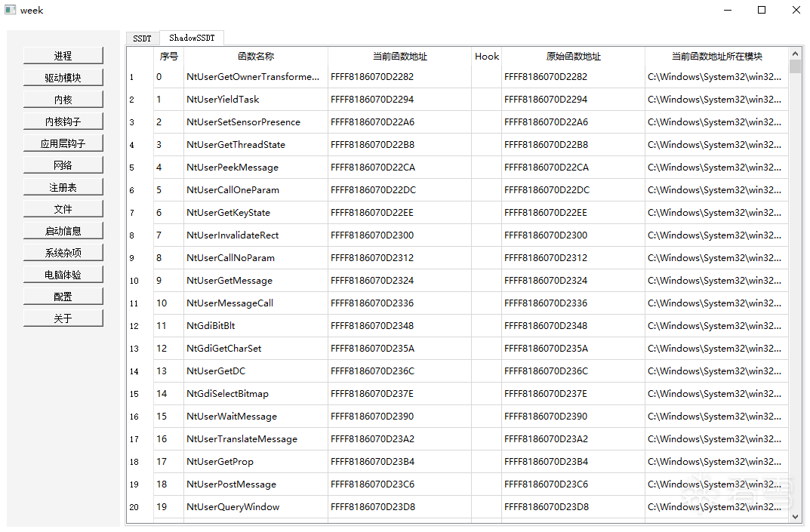
Task: Sort by 函数名称 column header
Action: [256, 57]
